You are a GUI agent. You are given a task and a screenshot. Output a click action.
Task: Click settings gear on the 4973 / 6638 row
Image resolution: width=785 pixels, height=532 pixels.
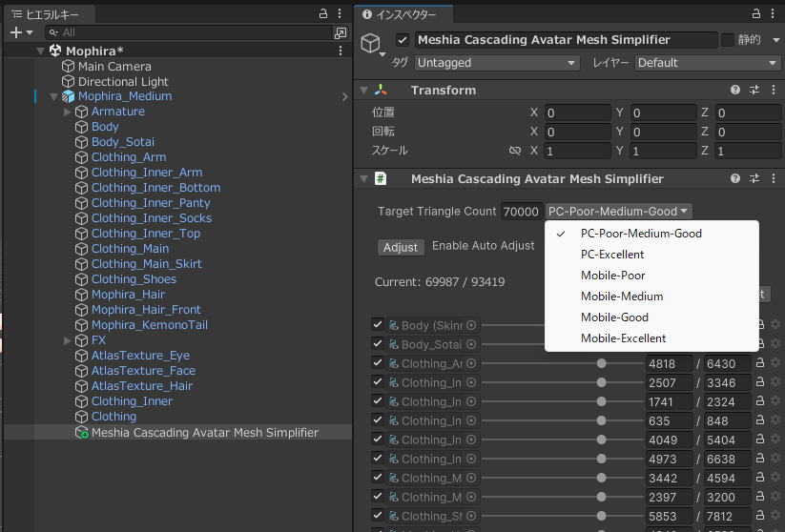click(x=775, y=458)
